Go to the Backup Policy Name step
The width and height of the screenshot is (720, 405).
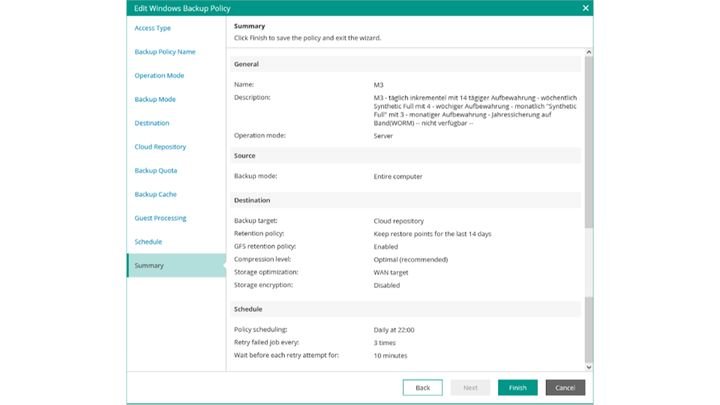[x=165, y=51]
